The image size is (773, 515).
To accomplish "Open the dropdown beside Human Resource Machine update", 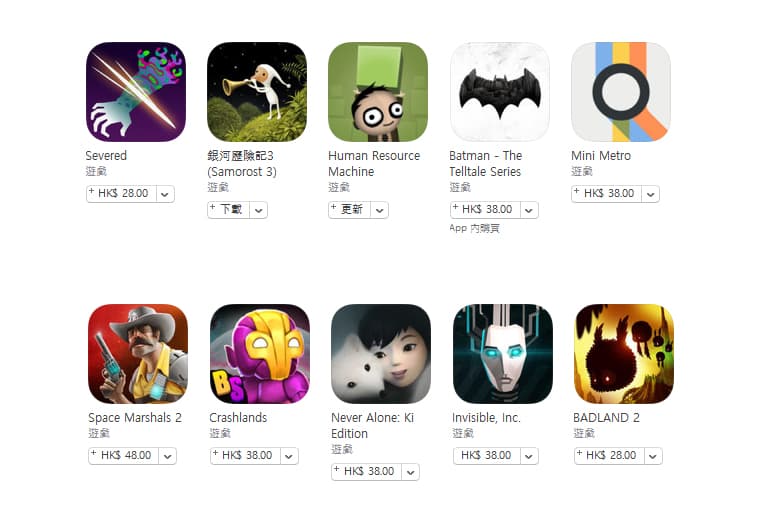I will click(x=380, y=210).
